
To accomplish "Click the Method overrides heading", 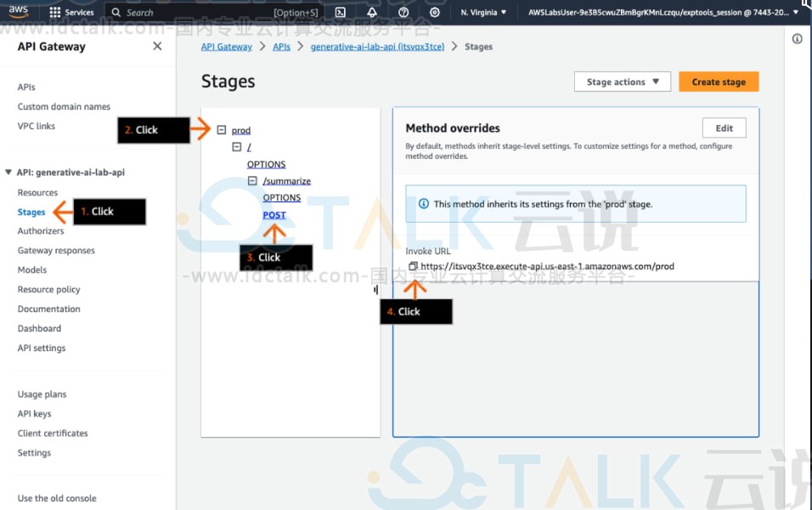I will coord(453,128).
